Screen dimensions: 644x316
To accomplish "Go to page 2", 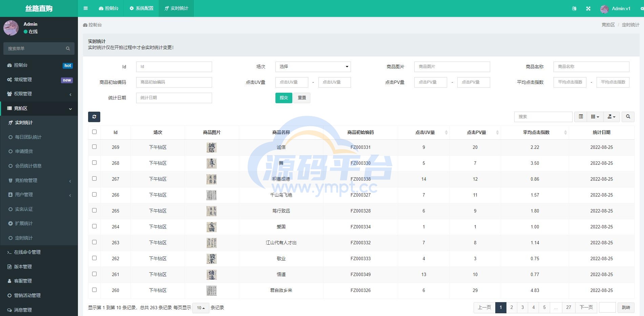I will [x=512, y=308].
